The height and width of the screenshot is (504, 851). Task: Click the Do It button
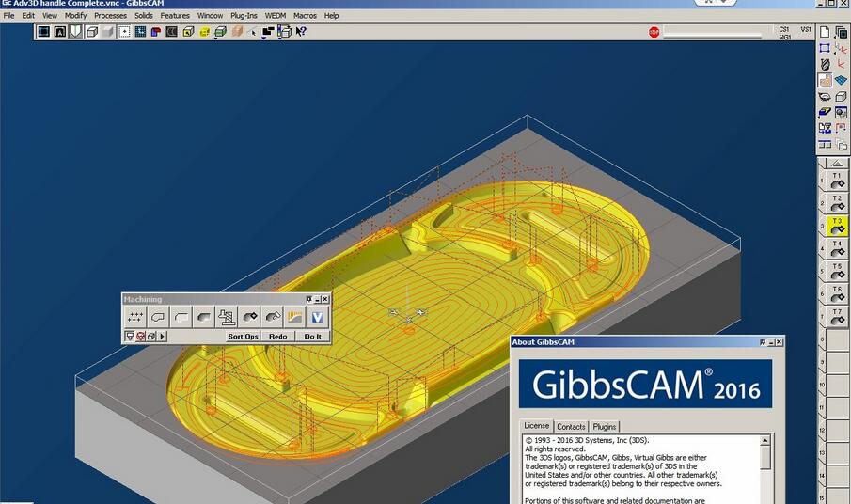pos(312,337)
